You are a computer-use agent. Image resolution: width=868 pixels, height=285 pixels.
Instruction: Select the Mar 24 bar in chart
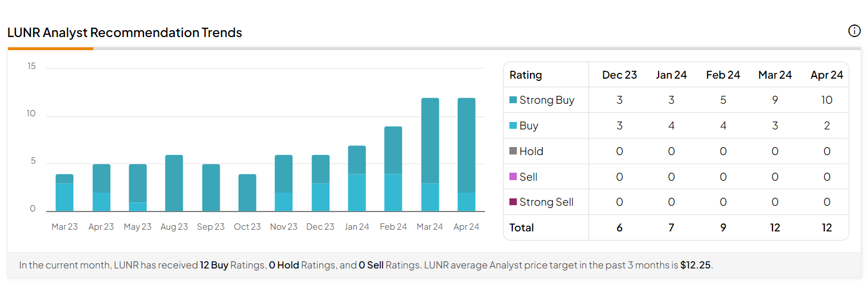coord(430,154)
